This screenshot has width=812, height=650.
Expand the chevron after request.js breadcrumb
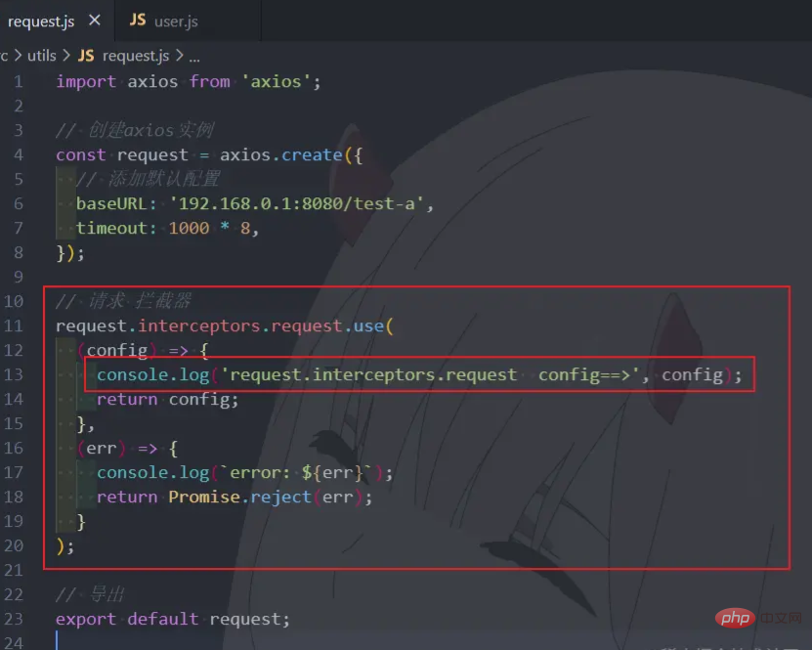(x=179, y=56)
